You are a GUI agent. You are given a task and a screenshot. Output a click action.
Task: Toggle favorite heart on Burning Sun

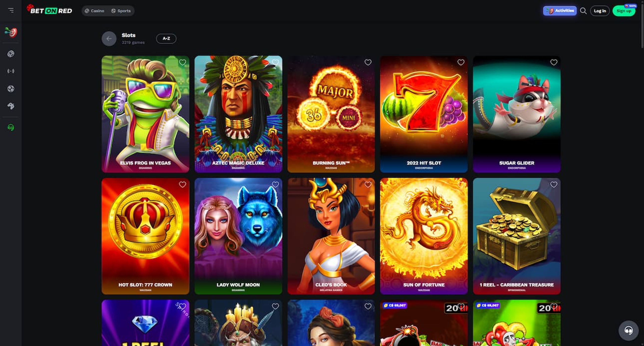(x=368, y=62)
